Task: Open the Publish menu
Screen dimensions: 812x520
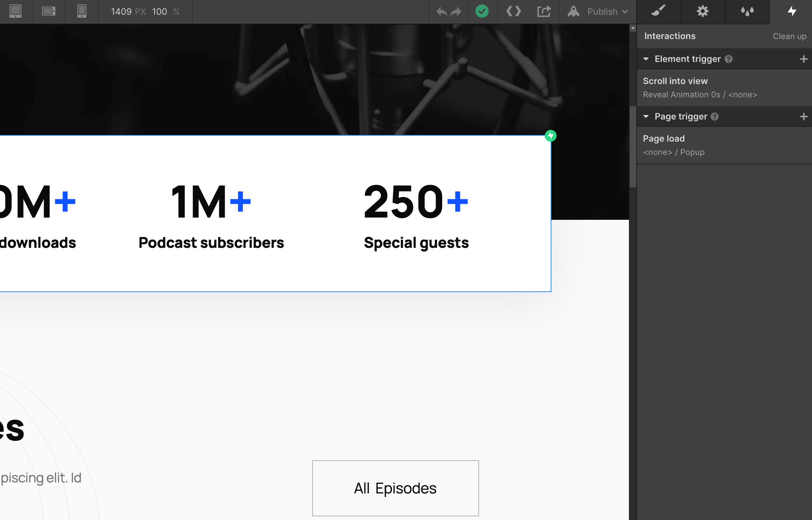Action: [x=602, y=11]
